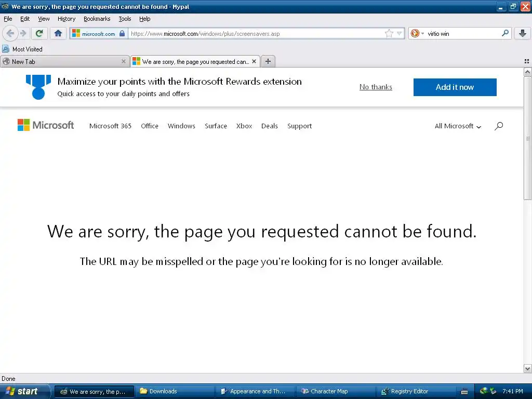The width and height of the screenshot is (532, 399).
Task: Click the magnifier in the browser search box
Action: [505, 33]
